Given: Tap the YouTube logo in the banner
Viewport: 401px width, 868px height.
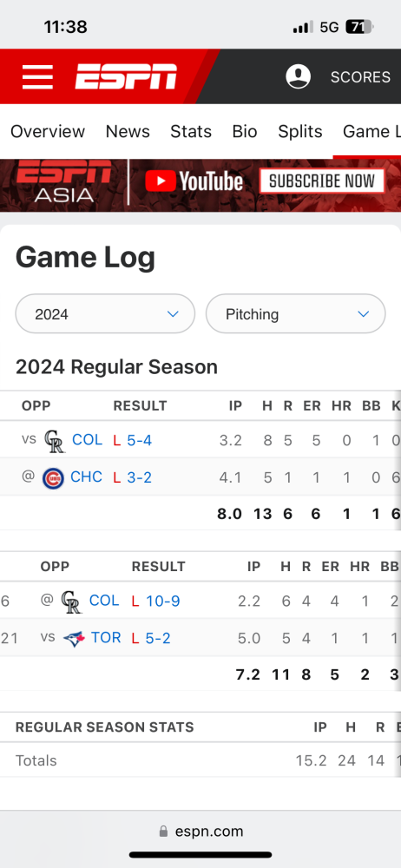Looking at the screenshot, I should (x=194, y=181).
